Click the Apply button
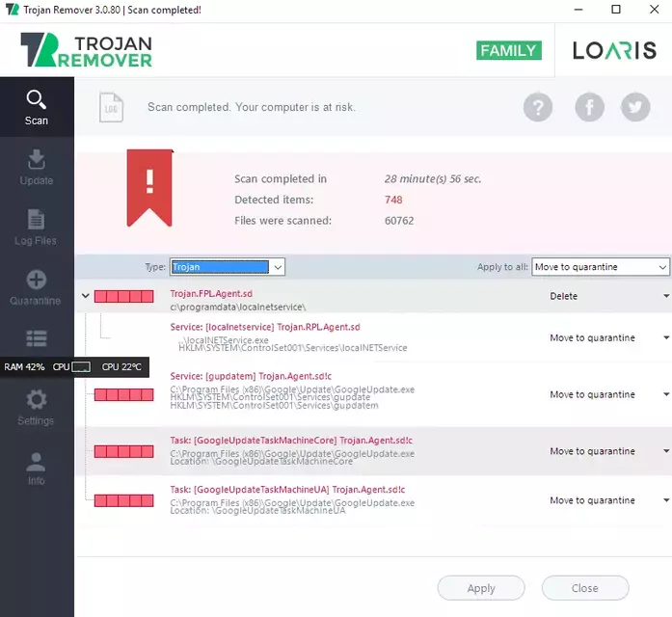 pos(481,588)
